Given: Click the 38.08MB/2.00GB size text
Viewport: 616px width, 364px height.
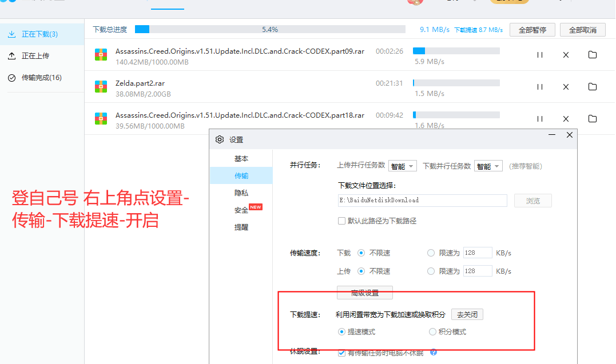Looking at the screenshot, I should (x=143, y=94).
